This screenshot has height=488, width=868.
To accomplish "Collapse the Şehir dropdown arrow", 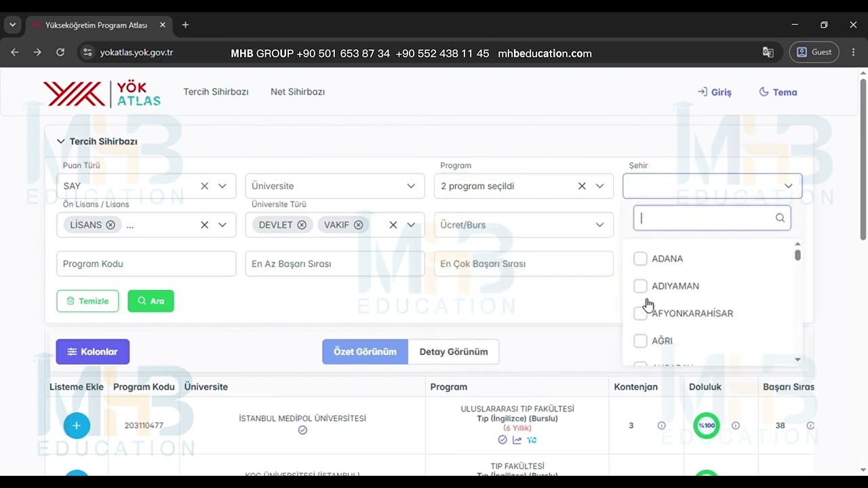I will tap(788, 186).
